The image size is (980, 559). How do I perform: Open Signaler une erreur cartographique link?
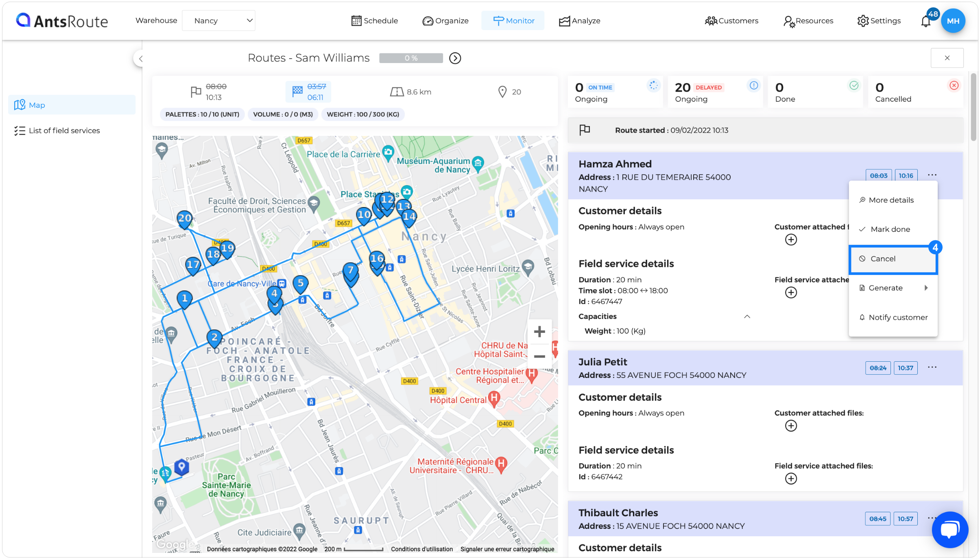(x=507, y=549)
